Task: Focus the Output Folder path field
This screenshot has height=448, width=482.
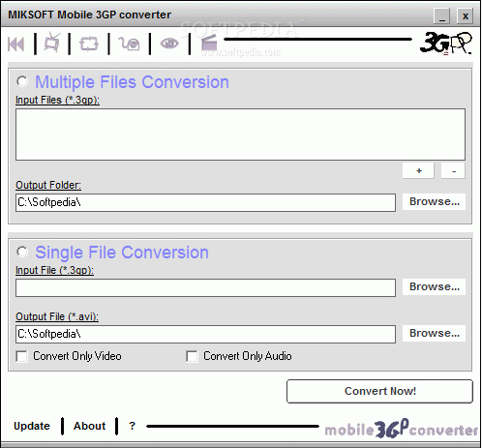Action: coord(205,202)
